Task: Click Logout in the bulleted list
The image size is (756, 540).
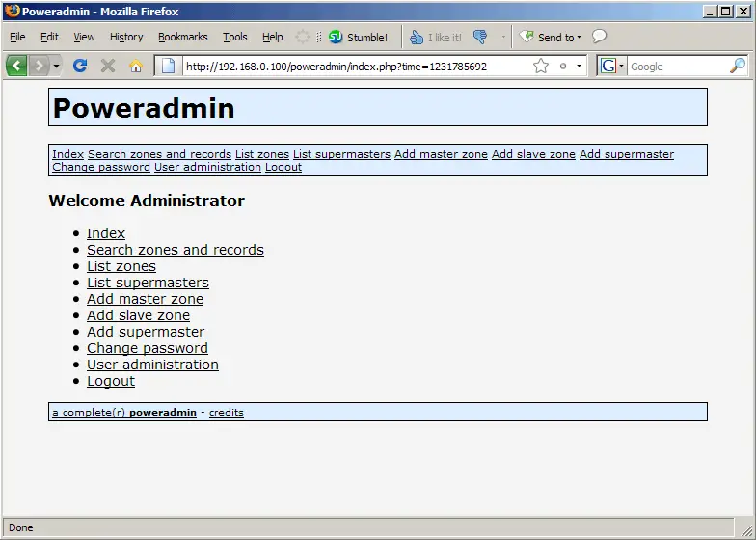Action: click(x=111, y=381)
